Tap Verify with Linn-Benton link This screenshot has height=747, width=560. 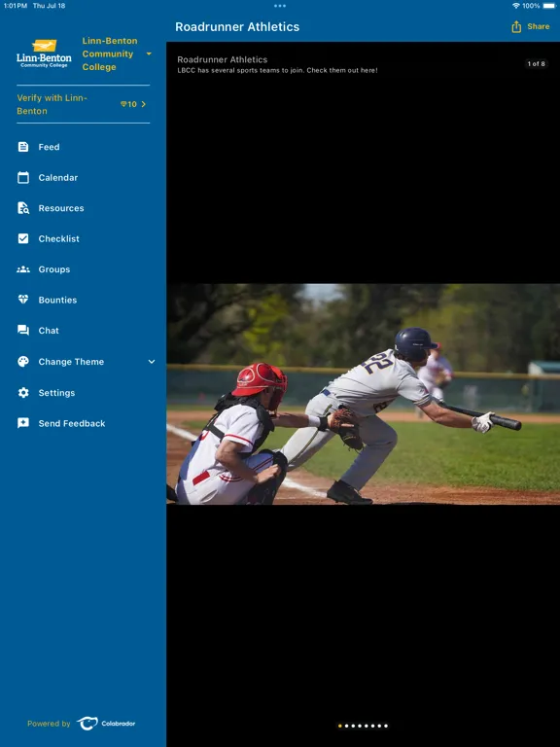coord(52,104)
